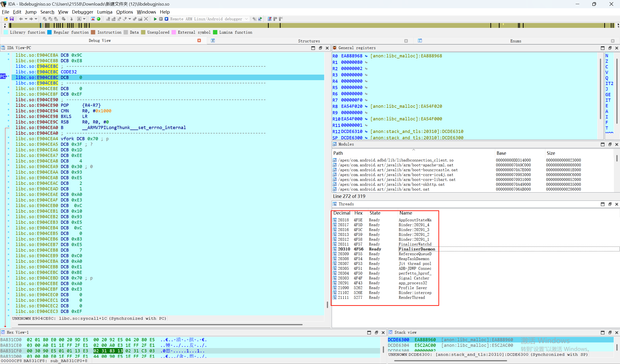Expand the text search 'A' dropdown arrow
The image size is (620, 364).
click(x=84, y=19)
